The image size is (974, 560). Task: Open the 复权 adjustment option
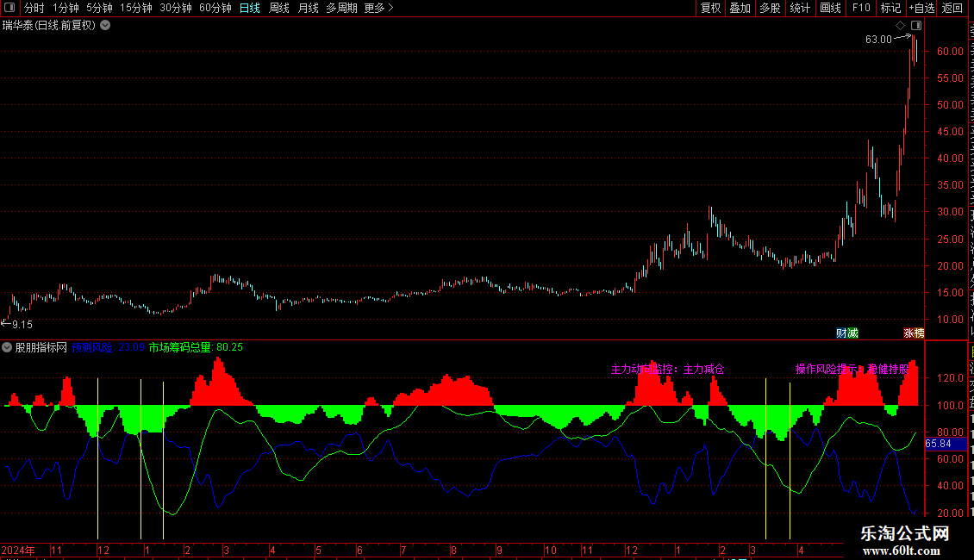(x=710, y=8)
